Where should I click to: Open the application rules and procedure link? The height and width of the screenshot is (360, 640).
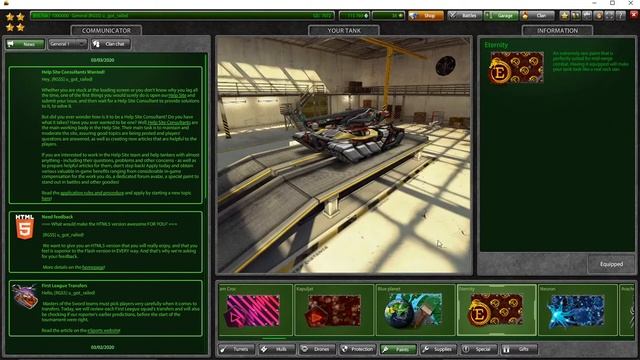tap(92, 193)
